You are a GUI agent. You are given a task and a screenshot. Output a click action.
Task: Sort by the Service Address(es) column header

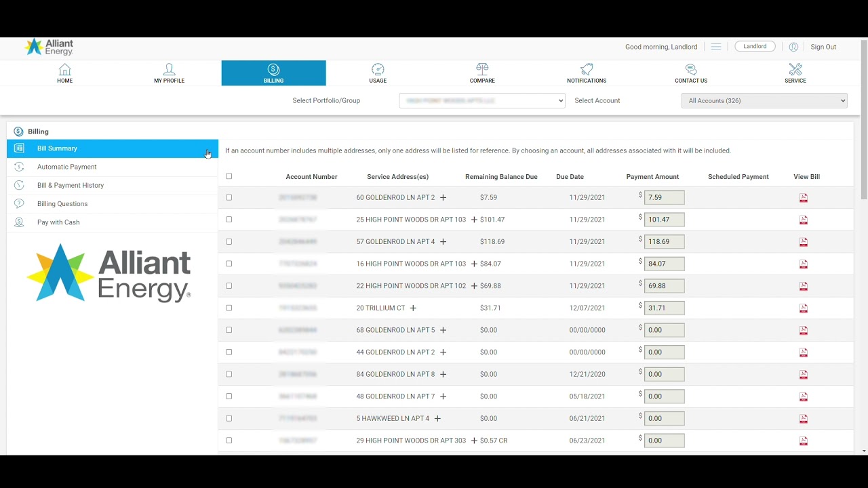(x=397, y=177)
